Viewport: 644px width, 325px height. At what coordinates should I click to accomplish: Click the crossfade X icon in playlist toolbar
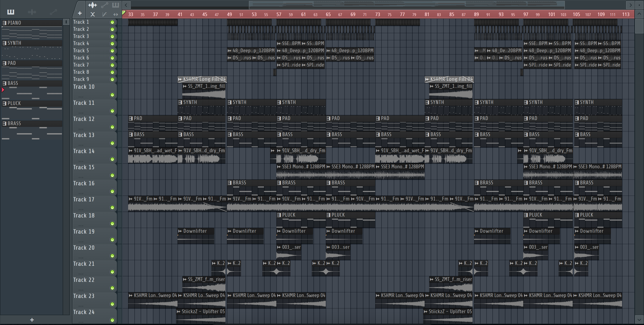(93, 15)
